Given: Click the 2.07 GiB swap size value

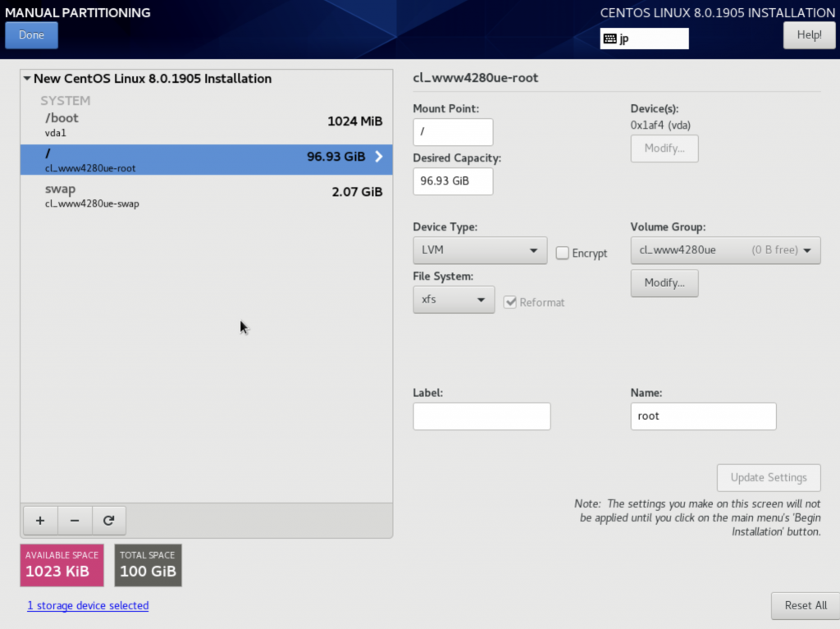Looking at the screenshot, I should coord(357,192).
